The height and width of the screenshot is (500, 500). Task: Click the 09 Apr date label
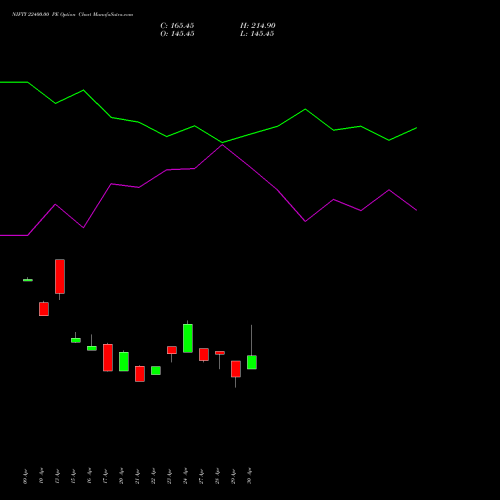tap(25, 476)
